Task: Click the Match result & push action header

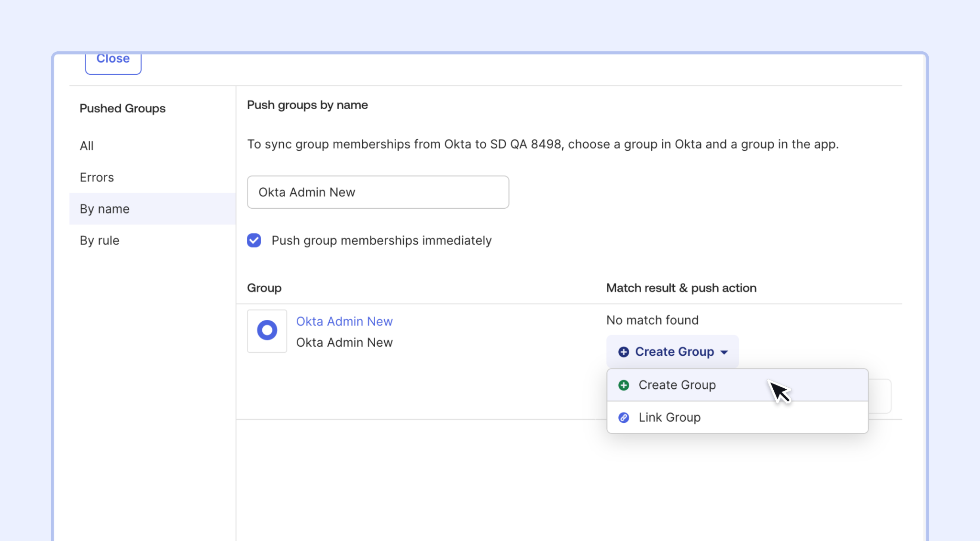Action: [681, 288]
